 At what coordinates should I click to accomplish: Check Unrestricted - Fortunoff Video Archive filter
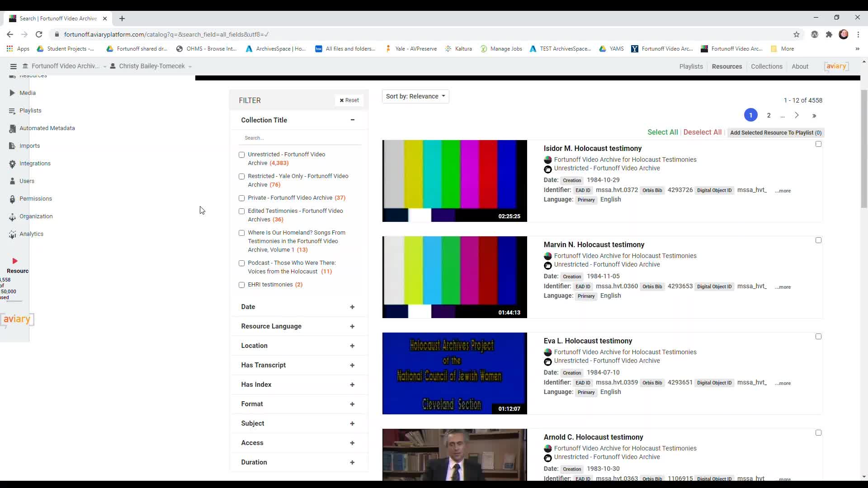point(242,155)
